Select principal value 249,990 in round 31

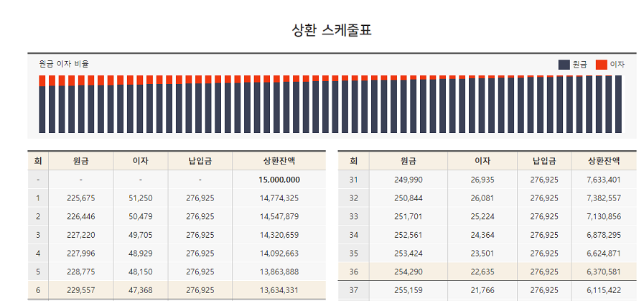(409, 180)
